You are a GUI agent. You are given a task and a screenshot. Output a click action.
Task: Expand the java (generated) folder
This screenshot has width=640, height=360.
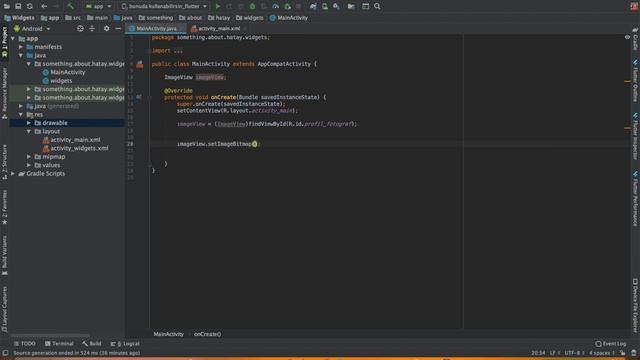[x=21, y=106]
